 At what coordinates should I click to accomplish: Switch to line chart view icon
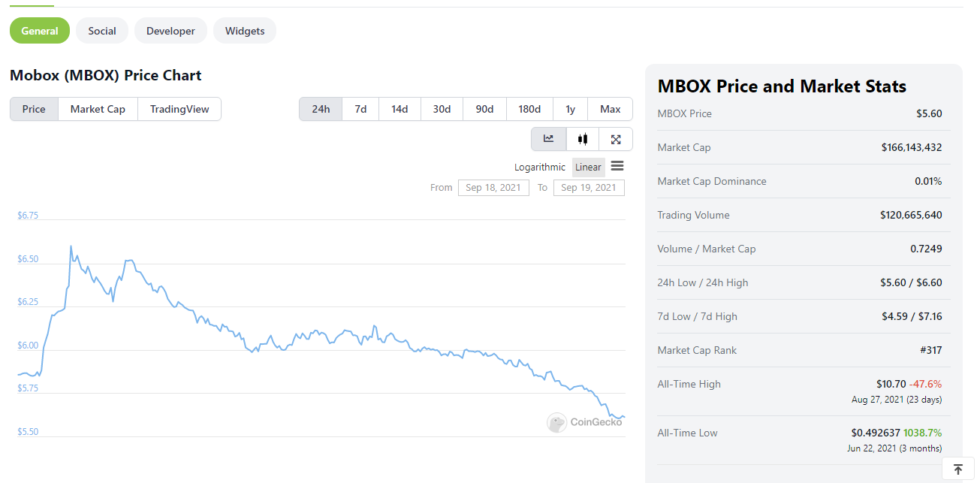(x=549, y=139)
